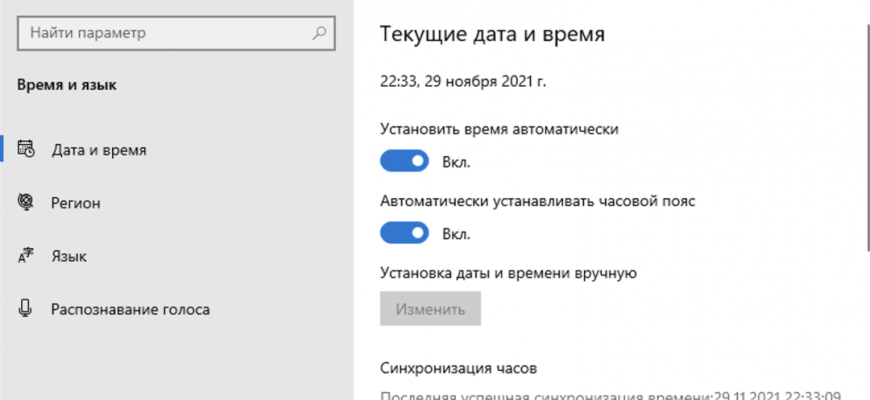Click Вкл. label next to automatic time switch

[x=456, y=162]
